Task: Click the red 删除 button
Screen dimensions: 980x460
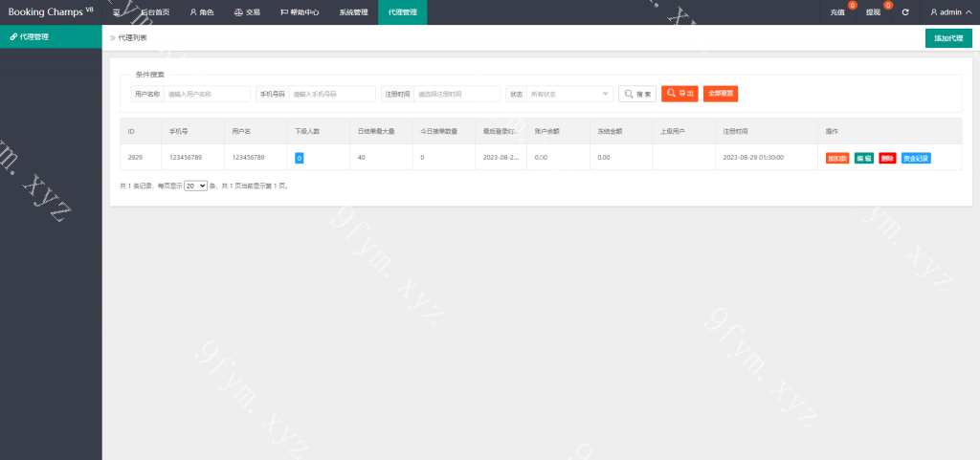Action: point(887,158)
